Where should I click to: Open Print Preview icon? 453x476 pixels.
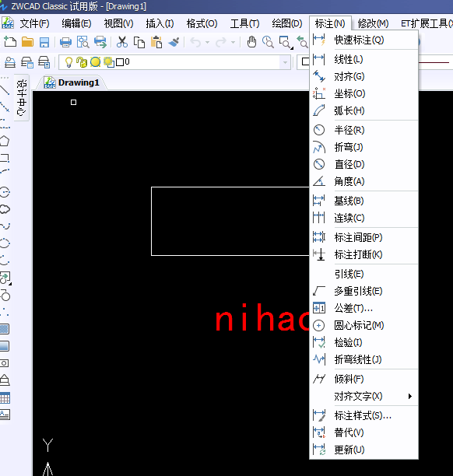point(83,42)
